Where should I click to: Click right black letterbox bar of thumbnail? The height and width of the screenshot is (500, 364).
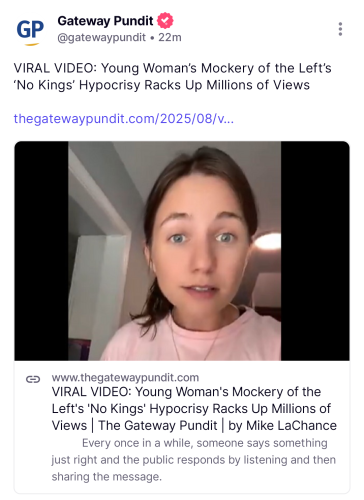(x=315, y=251)
